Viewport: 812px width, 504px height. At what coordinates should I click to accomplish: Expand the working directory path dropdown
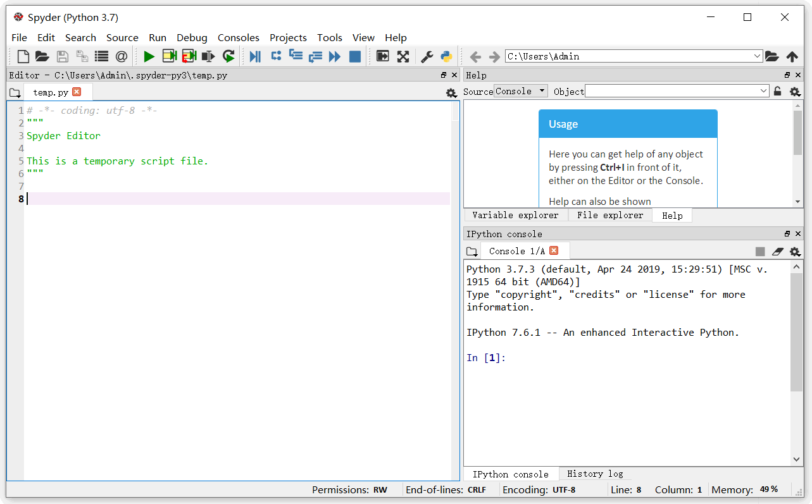pyautogui.click(x=758, y=56)
